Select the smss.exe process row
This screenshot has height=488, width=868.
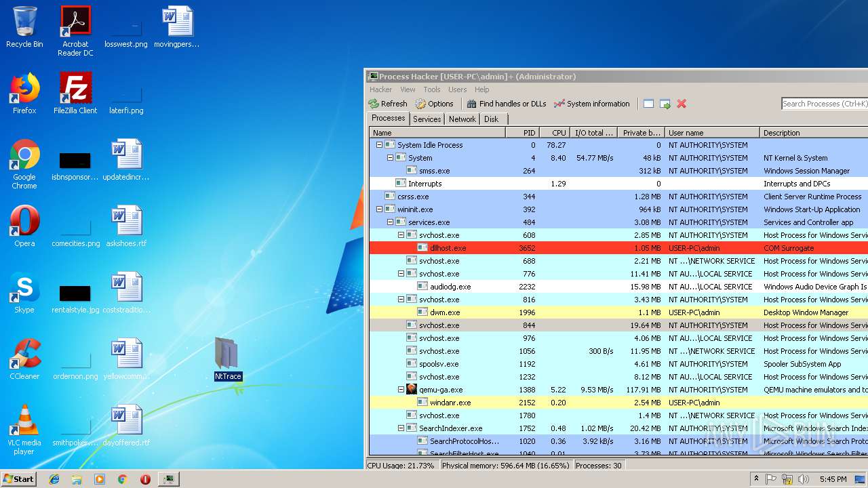tap(618, 171)
